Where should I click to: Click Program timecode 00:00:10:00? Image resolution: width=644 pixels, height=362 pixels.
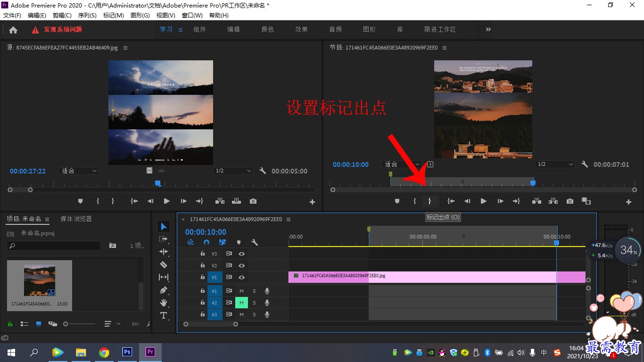(x=351, y=165)
